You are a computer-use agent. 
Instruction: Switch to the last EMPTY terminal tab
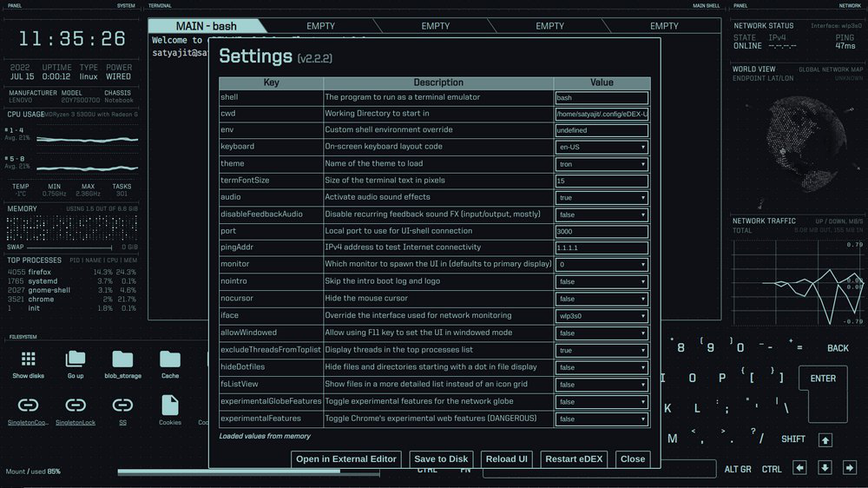(x=664, y=26)
